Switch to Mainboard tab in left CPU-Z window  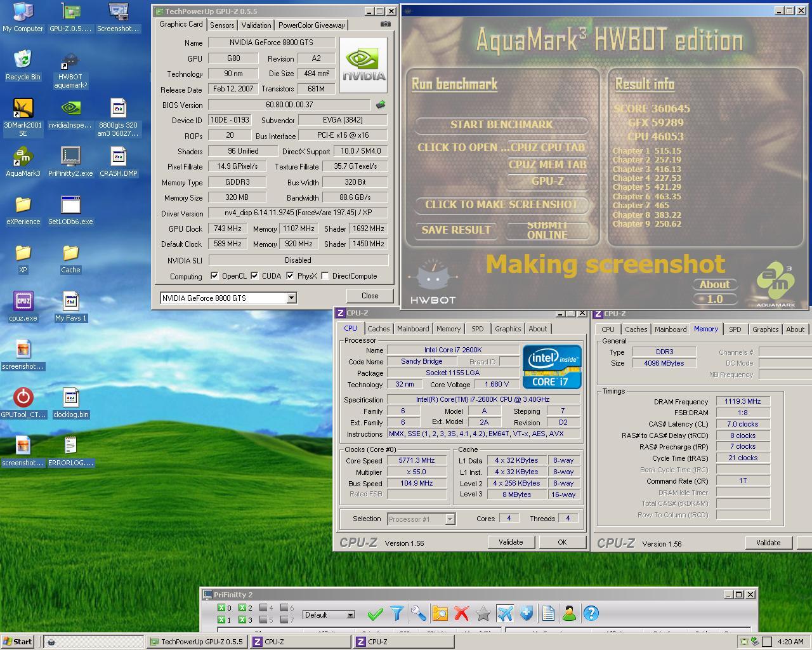413,329
